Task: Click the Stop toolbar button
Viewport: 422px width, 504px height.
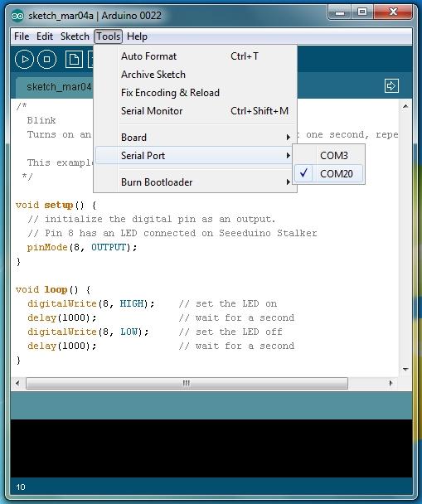Action: (x=47, y=60)
